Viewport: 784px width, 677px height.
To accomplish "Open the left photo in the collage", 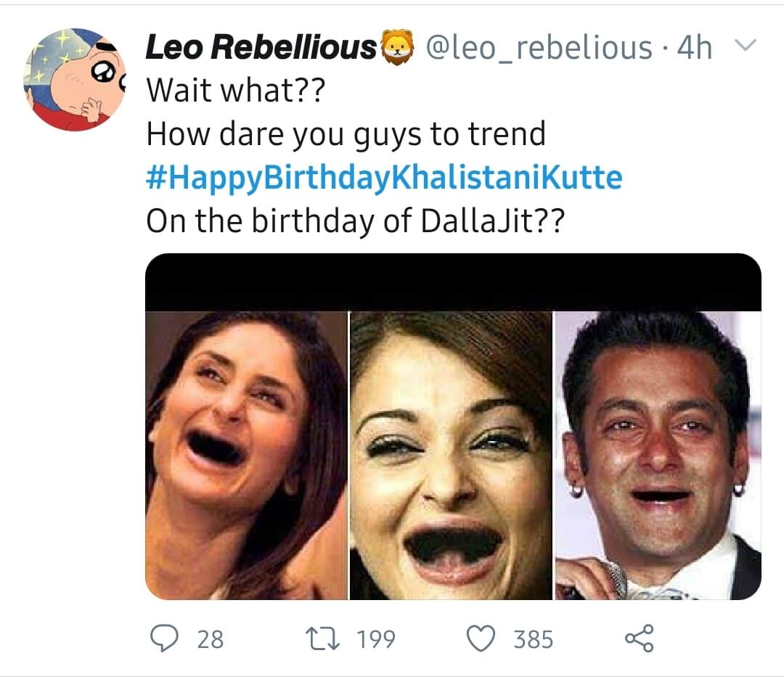I will click(247, 455).
